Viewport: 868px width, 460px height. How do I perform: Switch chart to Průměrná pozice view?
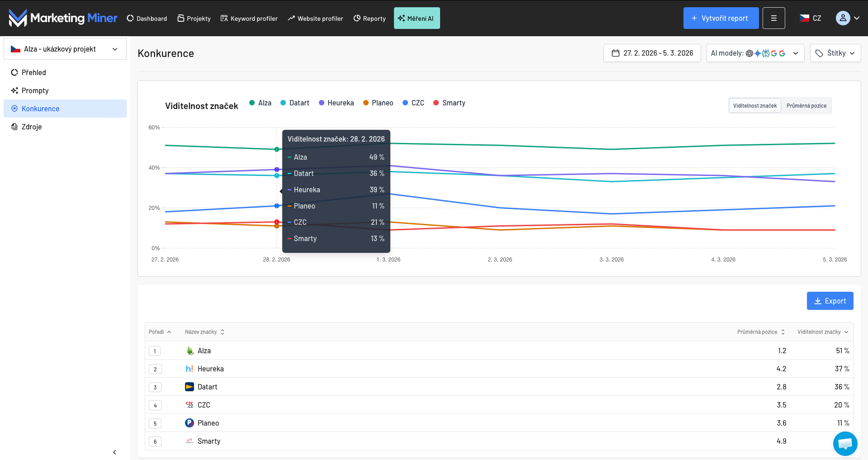tap(806, 106)
